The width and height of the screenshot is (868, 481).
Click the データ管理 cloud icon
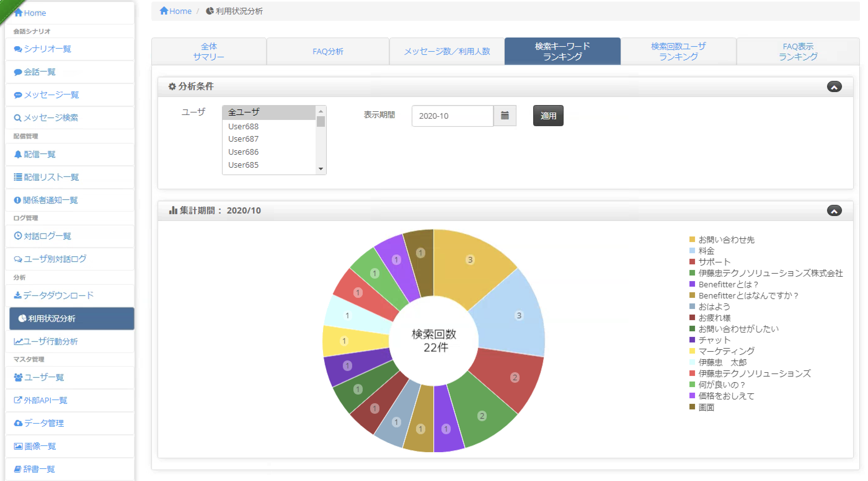18,423
